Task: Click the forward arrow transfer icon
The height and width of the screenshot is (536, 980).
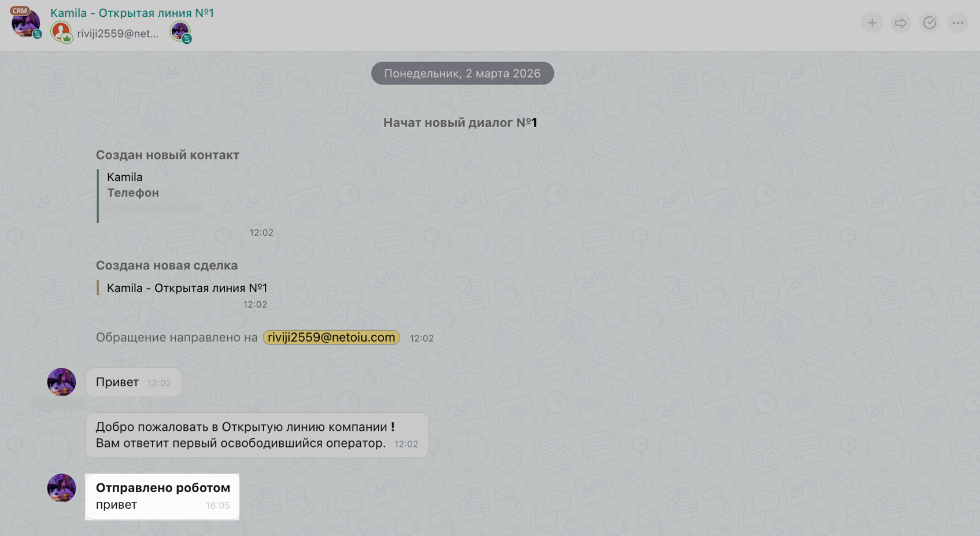Action: pos(900,23)
